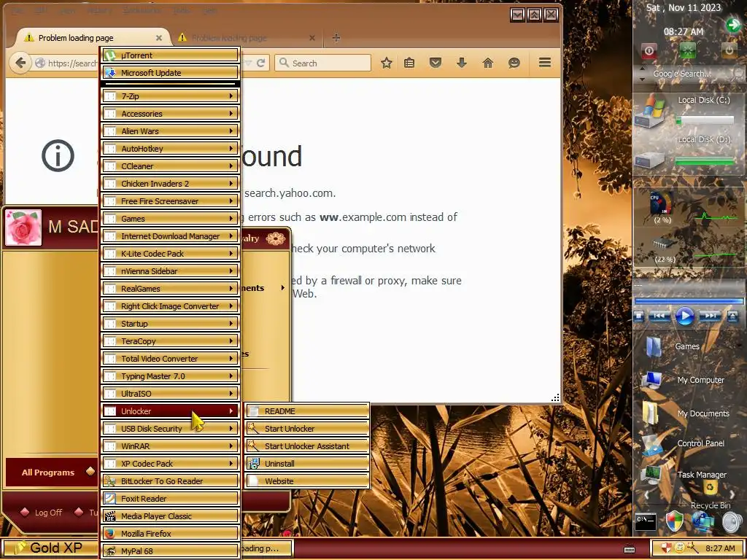Image resolution: width=747 pixels, height=560 pixels.
Task: Open the Unlocker README file
Action: pos(307,411)
